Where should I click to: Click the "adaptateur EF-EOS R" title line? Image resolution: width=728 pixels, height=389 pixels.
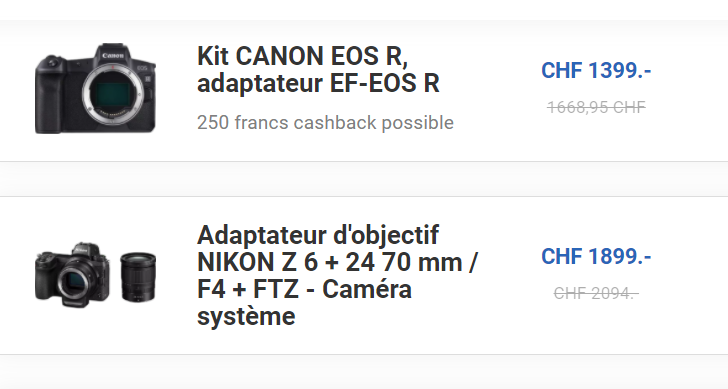pos(318,83)
